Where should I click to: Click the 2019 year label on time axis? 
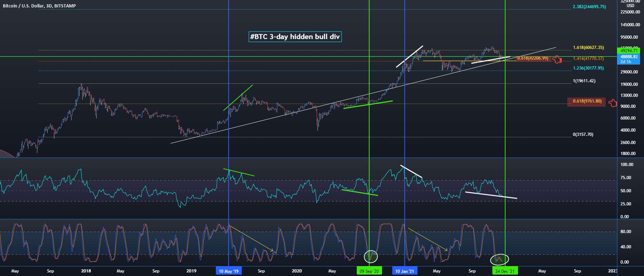tap(191, 271)
